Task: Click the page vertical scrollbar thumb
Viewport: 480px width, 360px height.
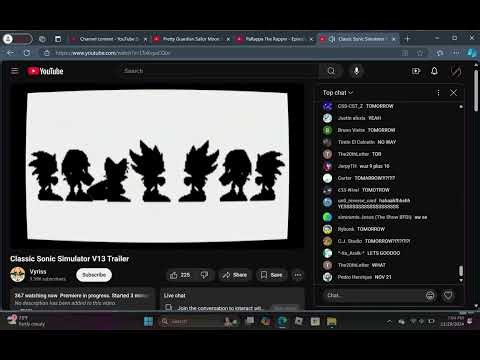Action: click(x=476, y=90)
